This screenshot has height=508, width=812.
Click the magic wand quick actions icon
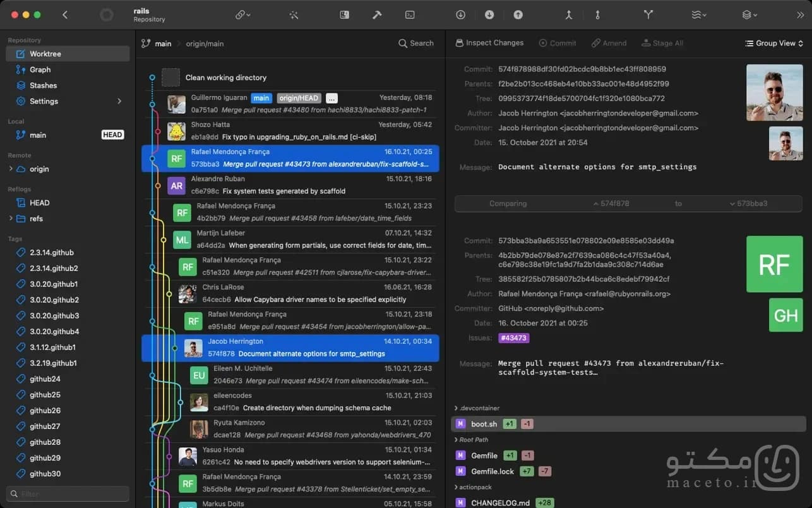[294, 15]
